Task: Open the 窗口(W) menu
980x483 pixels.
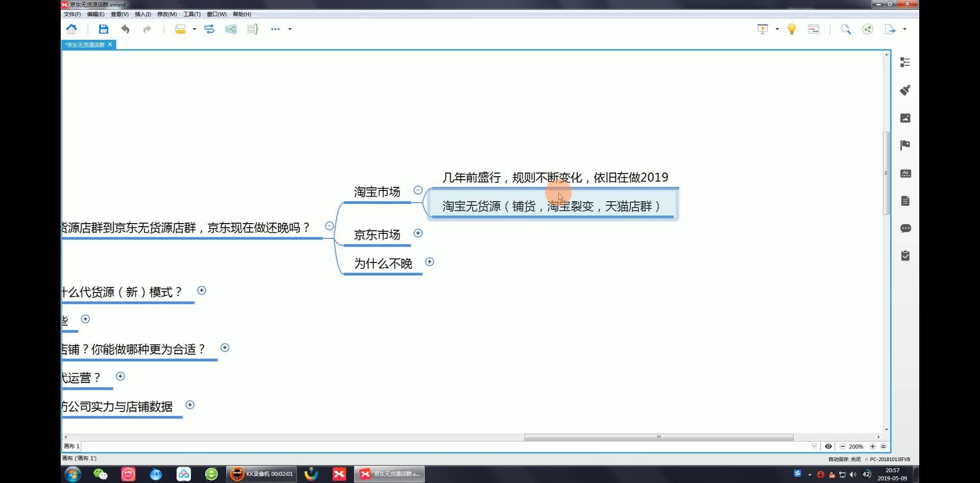Action: click(x=216, y=14)
